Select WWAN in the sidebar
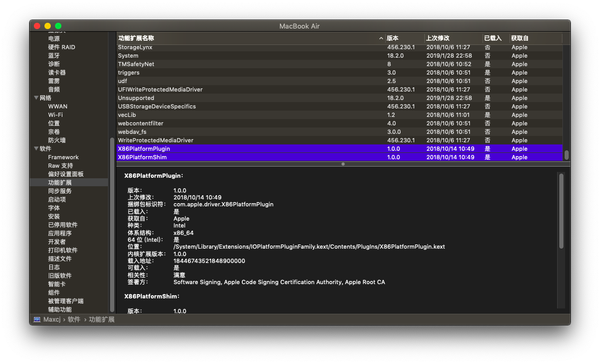 (58, 106)
